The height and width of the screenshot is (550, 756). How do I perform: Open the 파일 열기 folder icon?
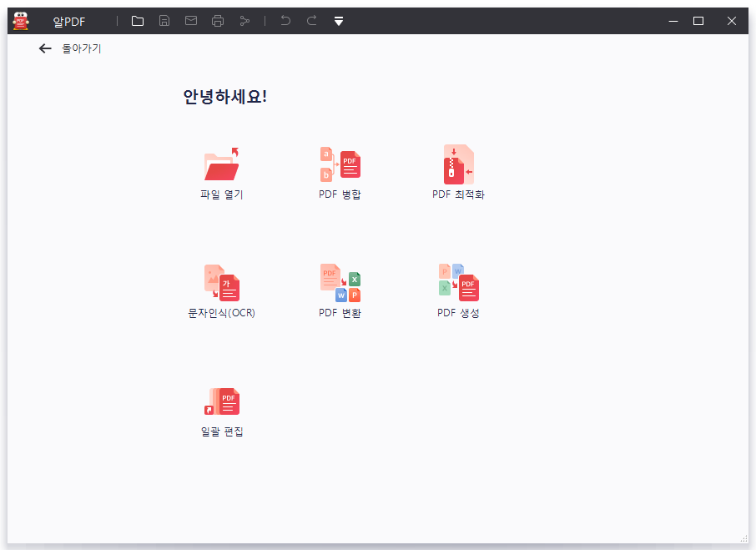pos(222,164)
